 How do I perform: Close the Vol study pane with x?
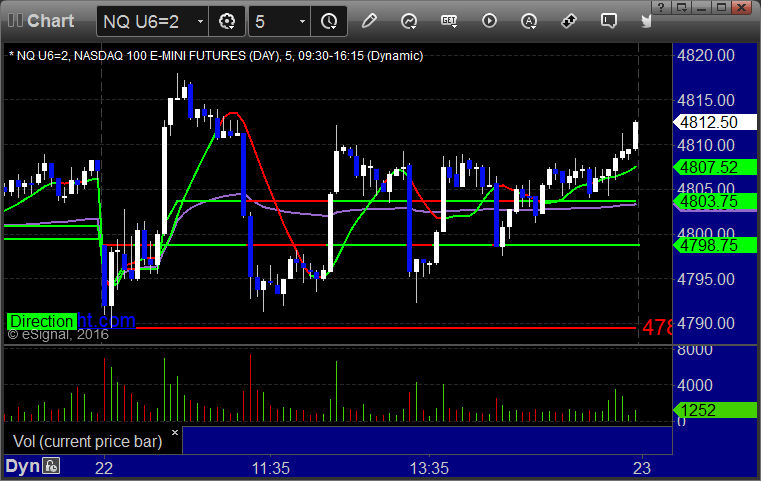pos(175,432)
